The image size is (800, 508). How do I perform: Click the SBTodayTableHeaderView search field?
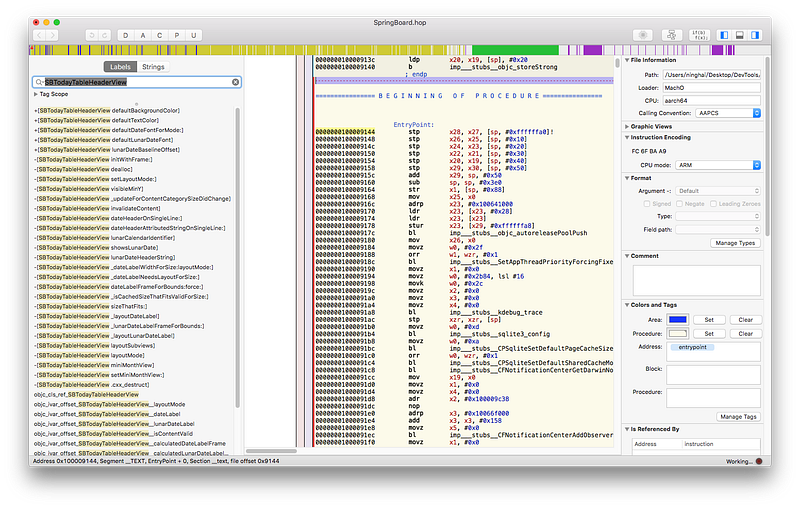137,82
